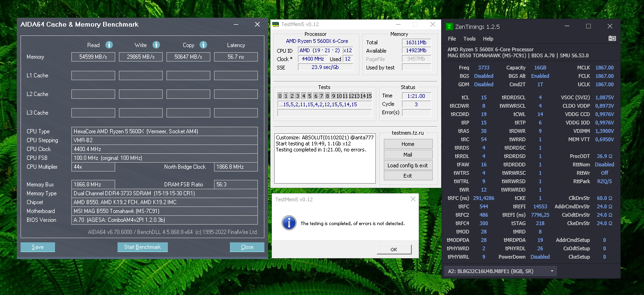
Task: Open the Tools menu in ZenTimings
Action: (470, 39)
